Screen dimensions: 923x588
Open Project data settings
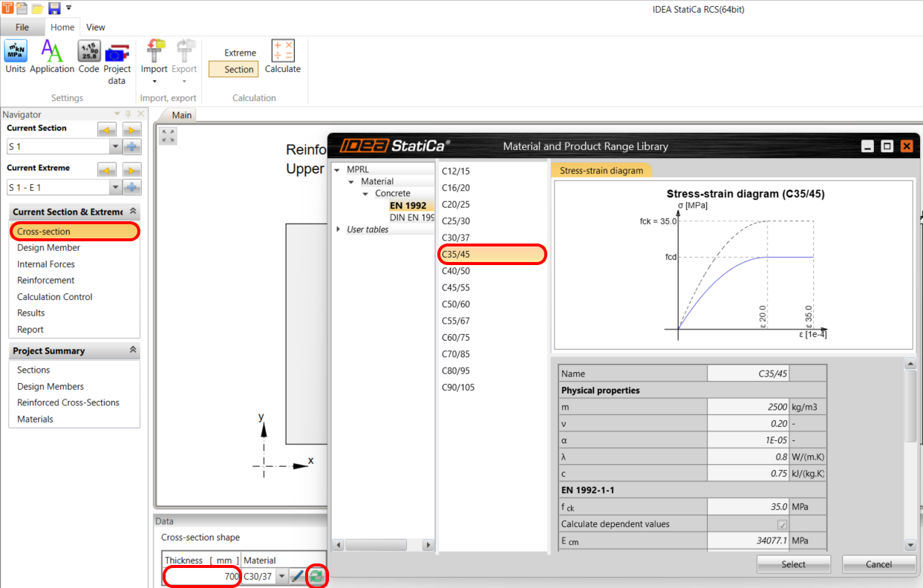117,61
